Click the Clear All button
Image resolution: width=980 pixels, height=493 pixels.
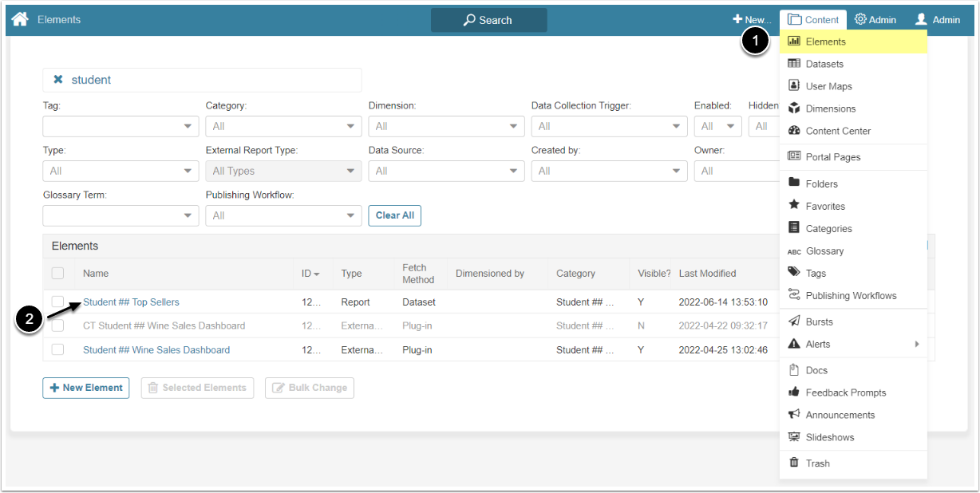coord(394,215)
